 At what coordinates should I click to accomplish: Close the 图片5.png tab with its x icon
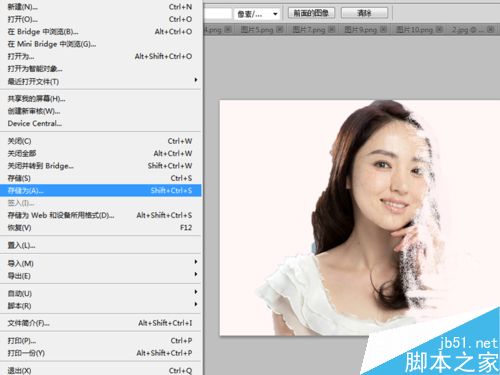pos(280,30)
